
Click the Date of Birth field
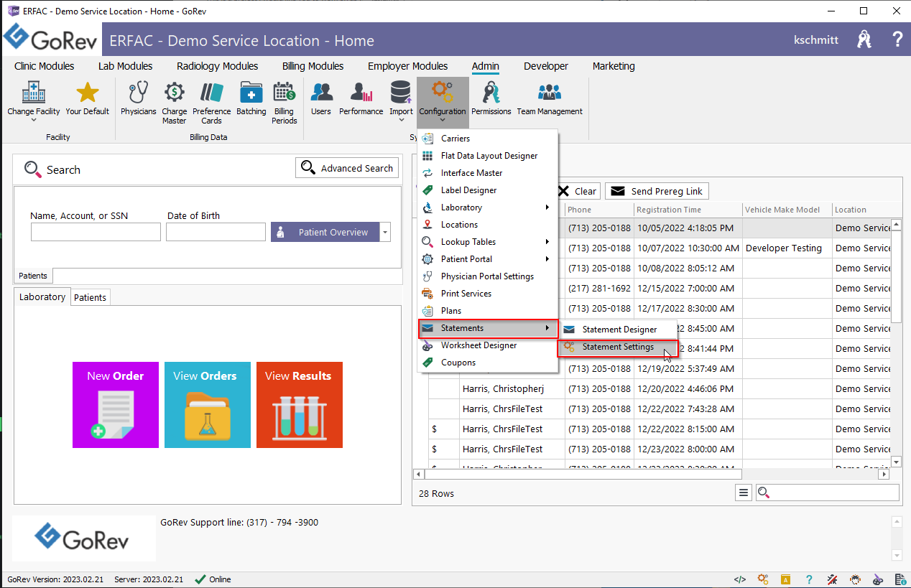[x=216, y=232]
